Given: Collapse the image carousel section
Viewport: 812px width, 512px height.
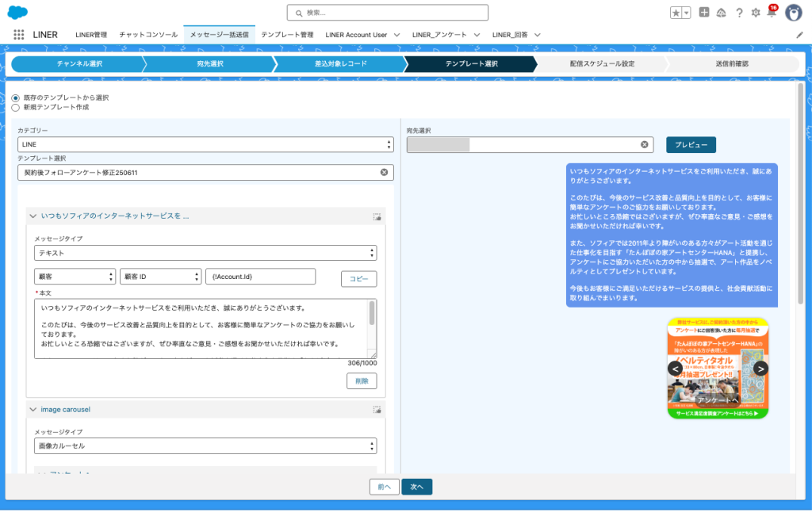Looking at the screenshot, I should point(33,410).
